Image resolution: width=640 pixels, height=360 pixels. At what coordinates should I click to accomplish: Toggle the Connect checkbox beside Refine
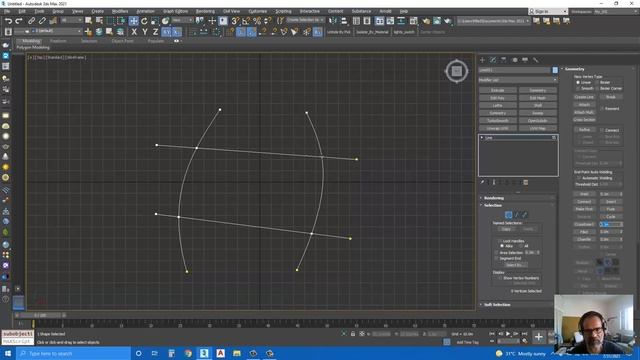coord(602,130)
